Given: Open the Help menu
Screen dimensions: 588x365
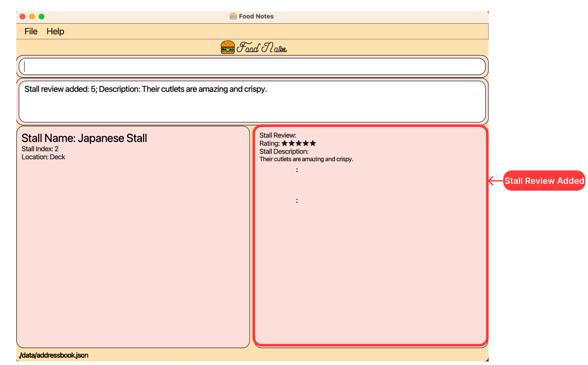Looking at the screenshot, I should pos(55,31).
